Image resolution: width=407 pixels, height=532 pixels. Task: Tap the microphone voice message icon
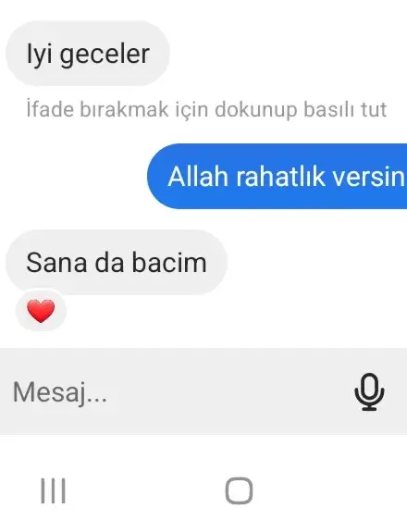pyautogui.click(x=369, y=391)
